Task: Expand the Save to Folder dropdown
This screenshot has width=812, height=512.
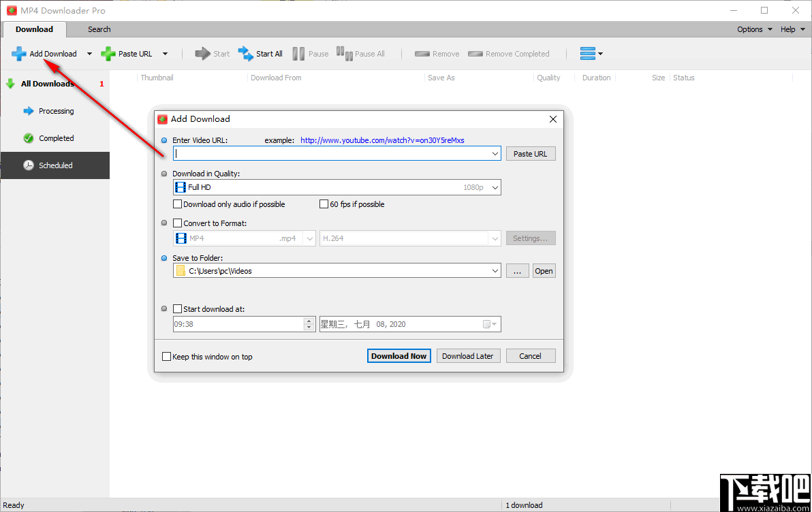Action: (x=495, y=271)
